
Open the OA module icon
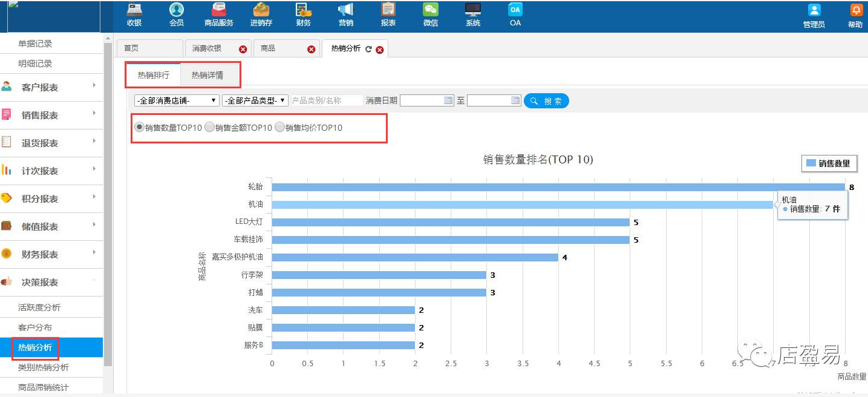click(x=515, y=10)
